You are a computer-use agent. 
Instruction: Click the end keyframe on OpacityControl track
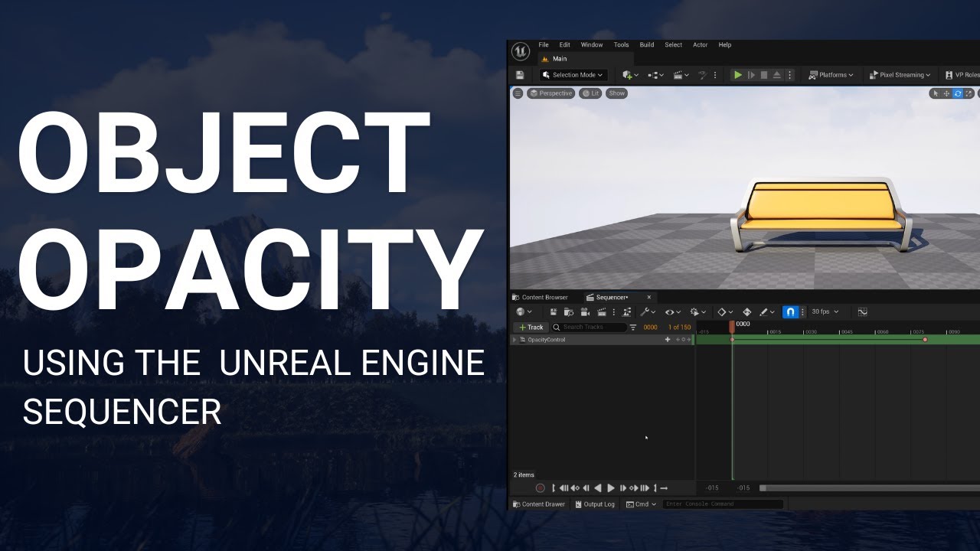click(x=925, y=340)
